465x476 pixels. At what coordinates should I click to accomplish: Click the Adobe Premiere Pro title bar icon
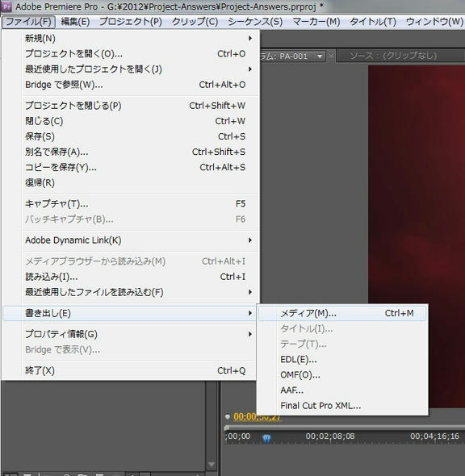pyautogui.click(x=6, y=6)
